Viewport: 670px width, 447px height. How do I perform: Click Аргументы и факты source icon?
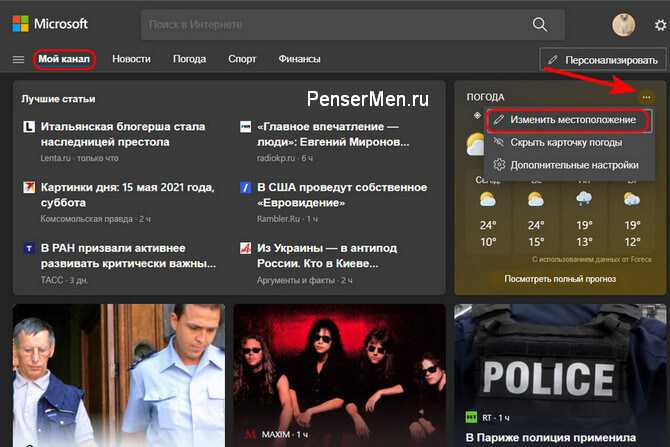tap(245, 248)
